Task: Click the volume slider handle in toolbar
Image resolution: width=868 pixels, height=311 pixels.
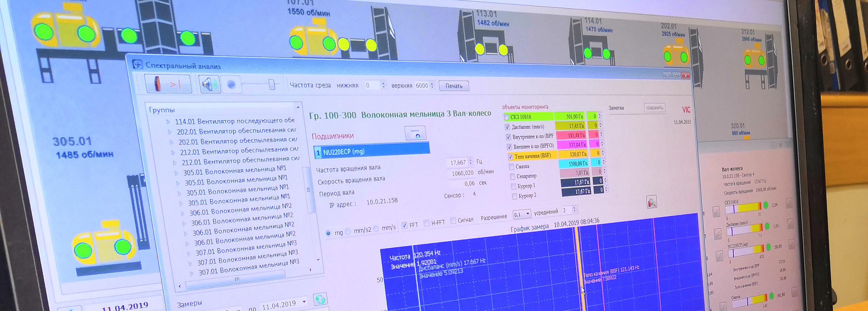Action: 272,84
